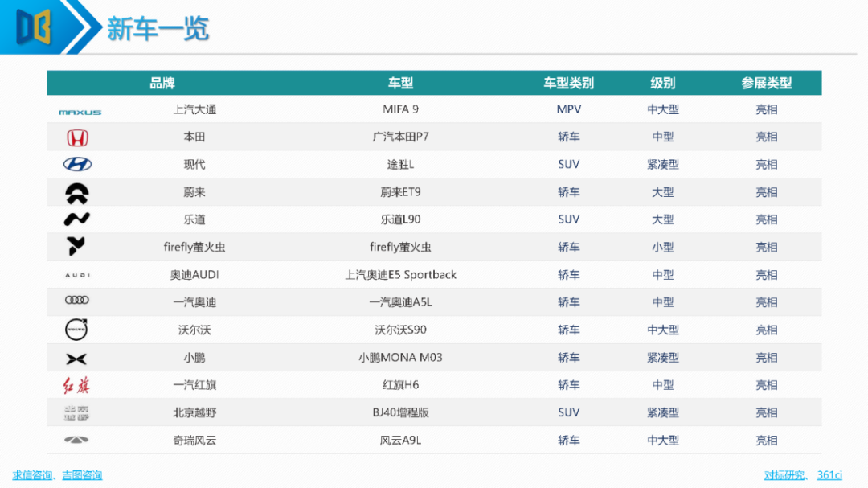Click 中型 in the 广汽本田P7 row

tap(662, 137)
